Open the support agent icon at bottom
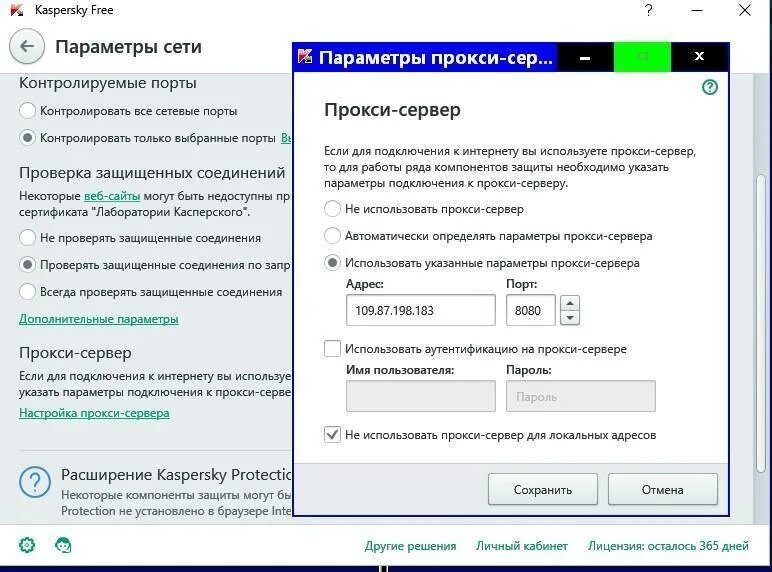This screenshot has height=572, width=772. tap(63, 545)
